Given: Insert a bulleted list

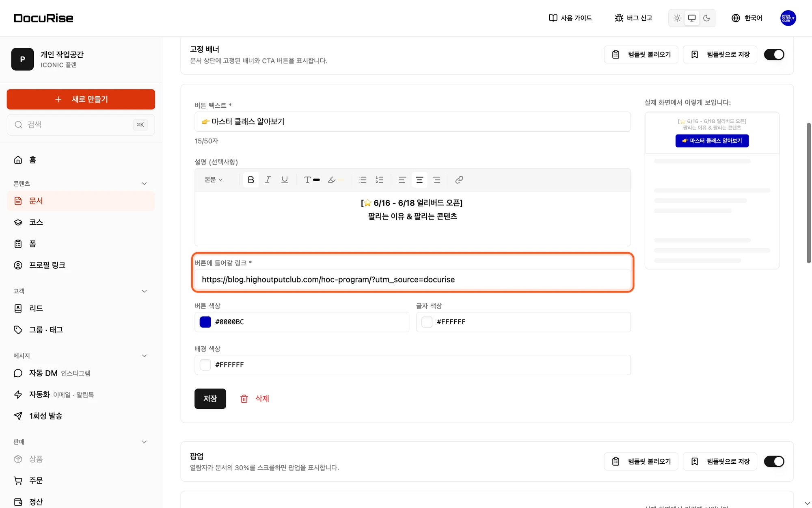Looking at the screenshot, I should click(363, 180).
